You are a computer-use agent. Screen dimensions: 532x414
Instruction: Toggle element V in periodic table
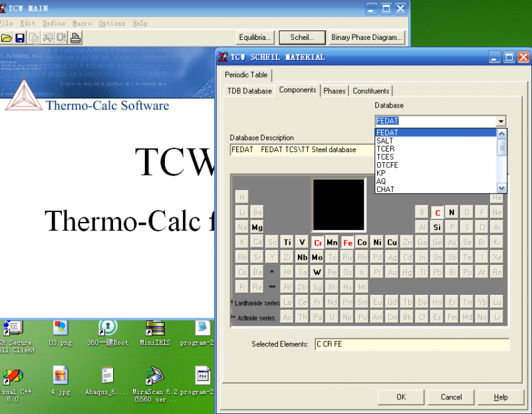(302, 242)
